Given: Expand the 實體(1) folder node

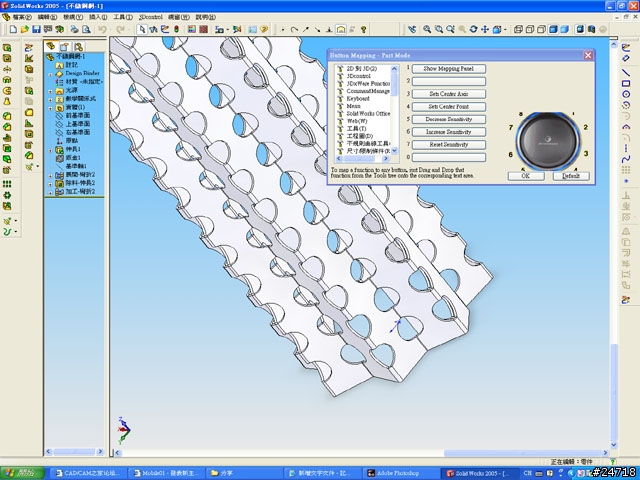Looking at the screenshot, I should pos(51,108).
